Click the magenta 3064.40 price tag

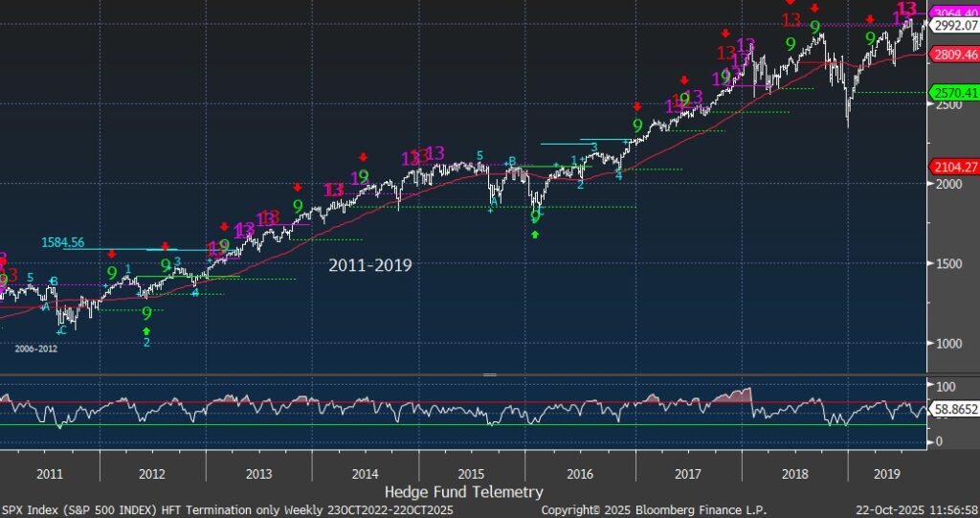click(x=954, y=9)
